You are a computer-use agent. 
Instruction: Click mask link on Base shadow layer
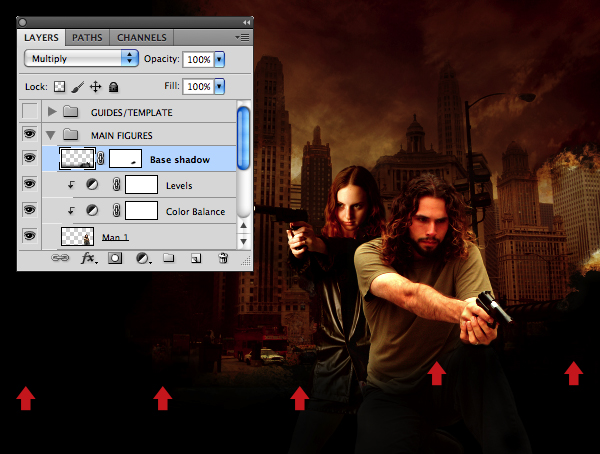(101, 158)
